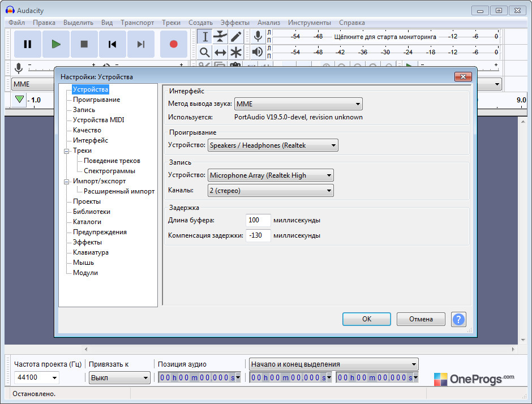The width and height of the screenshot is (532, 404).
Task: Select Библиотеки in preferences tree
Action: [x=92, y=212]
